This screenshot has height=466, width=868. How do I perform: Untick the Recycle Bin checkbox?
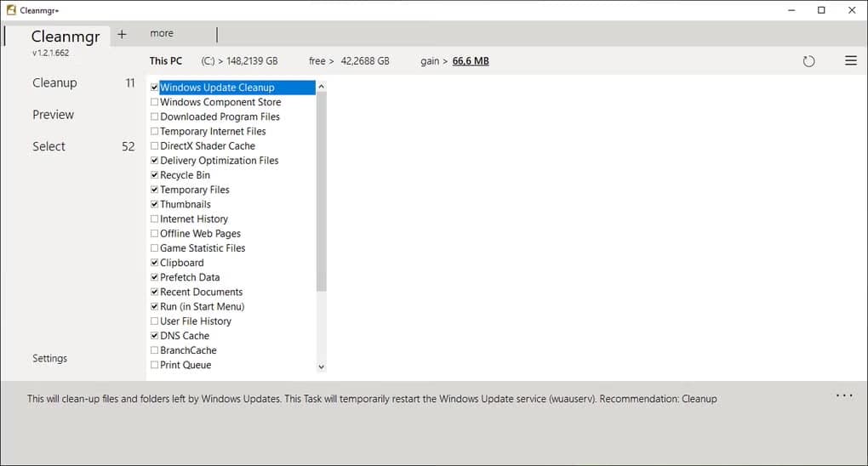pos(154,175)
